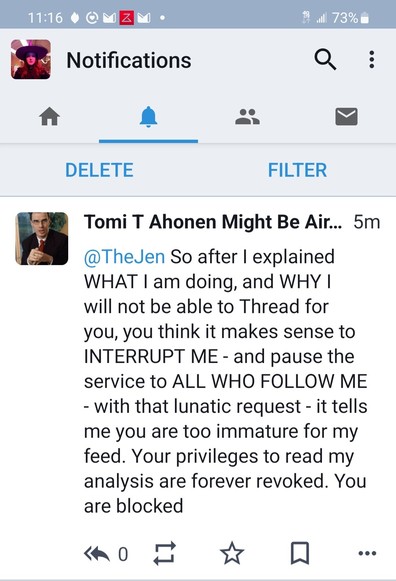396x581 pixels.
Task: Open the search magnifier icon
Action: coord(325,60)
